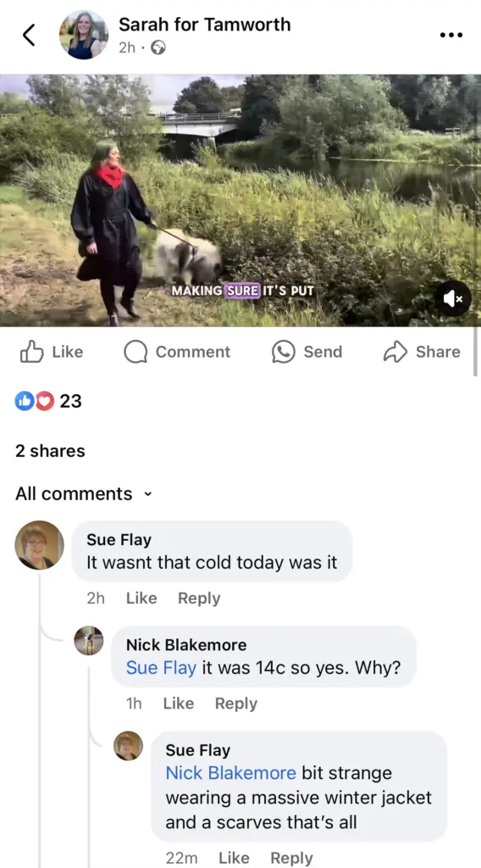Open the three-dot post options menu
Viewport: 481px width, 868px height.
pyautogui.click(x=451, y=35)
